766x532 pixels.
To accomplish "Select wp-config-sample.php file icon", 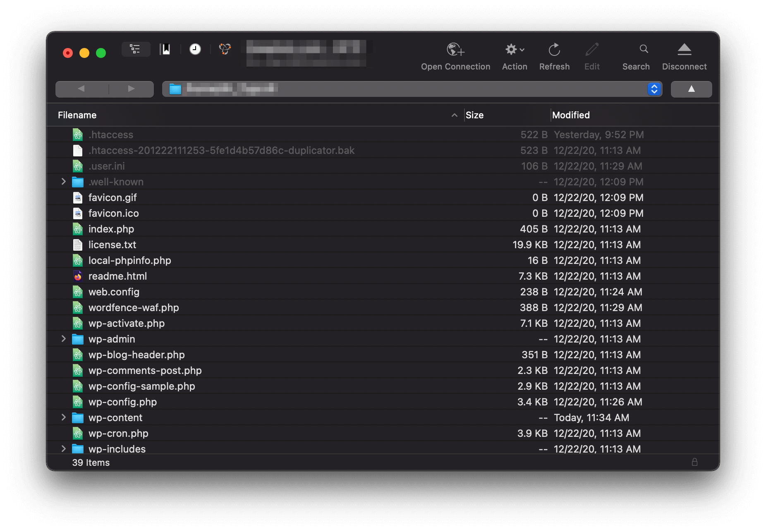I will pos(78,386).
